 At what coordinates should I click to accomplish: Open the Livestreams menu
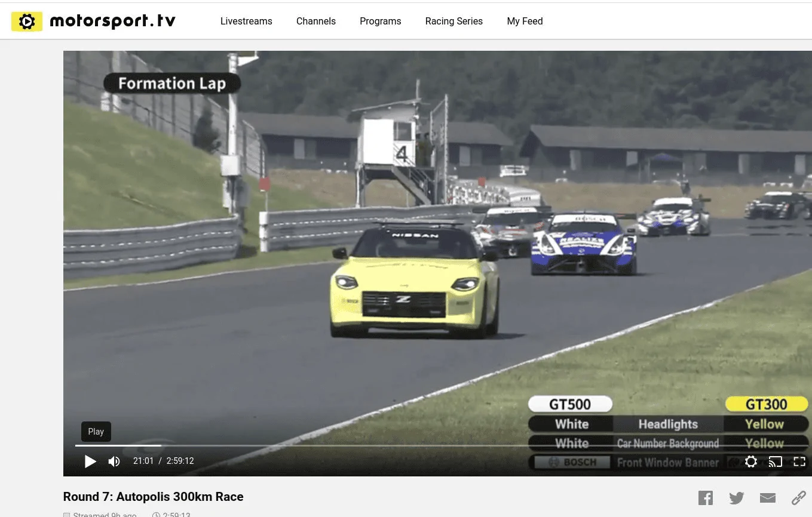click(x=246, y=21)
